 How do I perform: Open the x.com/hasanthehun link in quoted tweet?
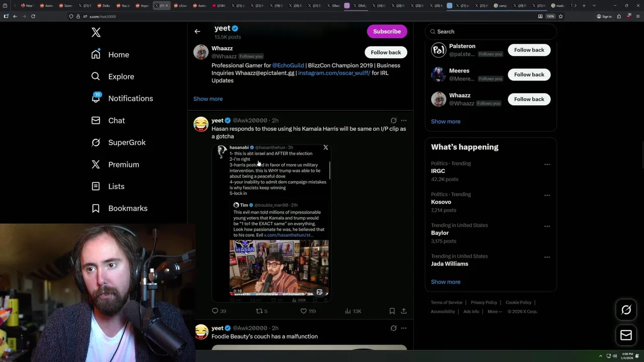[x=288, y=235]
